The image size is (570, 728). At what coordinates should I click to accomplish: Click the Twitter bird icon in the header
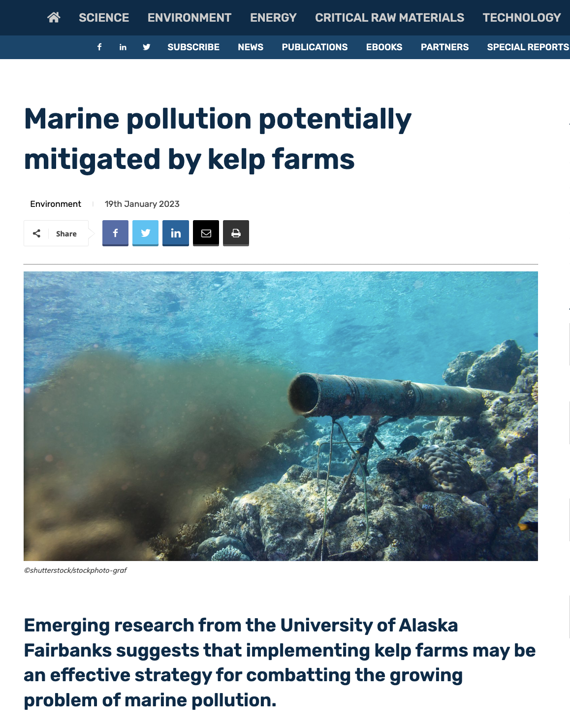[146, 47]
